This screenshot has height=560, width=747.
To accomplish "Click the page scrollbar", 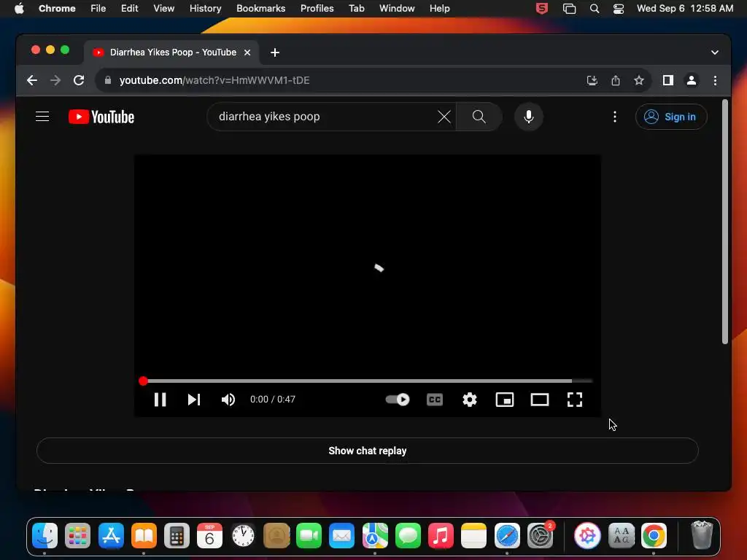I will (724, 222).
